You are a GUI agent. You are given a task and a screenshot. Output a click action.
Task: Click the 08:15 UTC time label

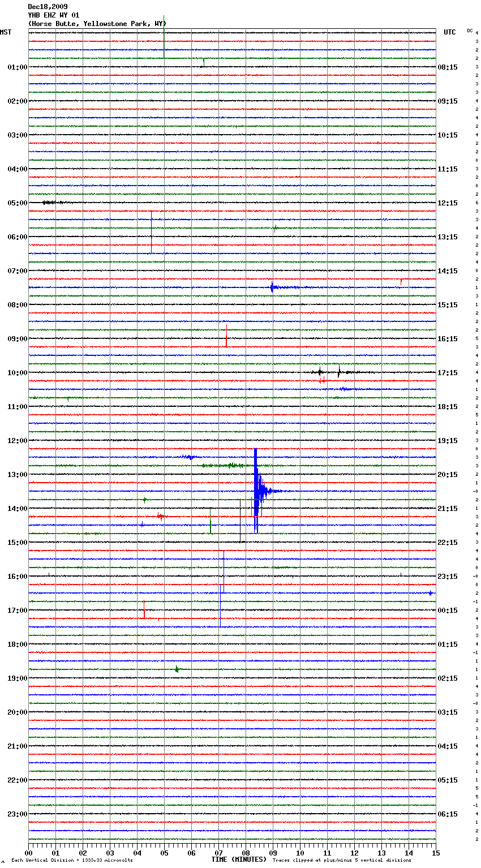(x=448, y=67)
